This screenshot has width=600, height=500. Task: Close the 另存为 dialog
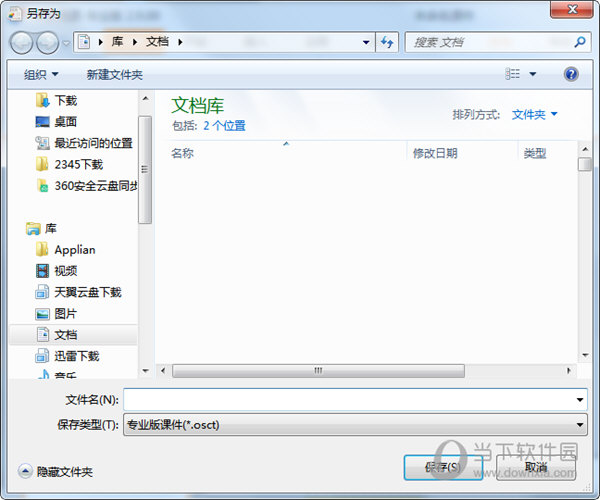coord(572,9)
